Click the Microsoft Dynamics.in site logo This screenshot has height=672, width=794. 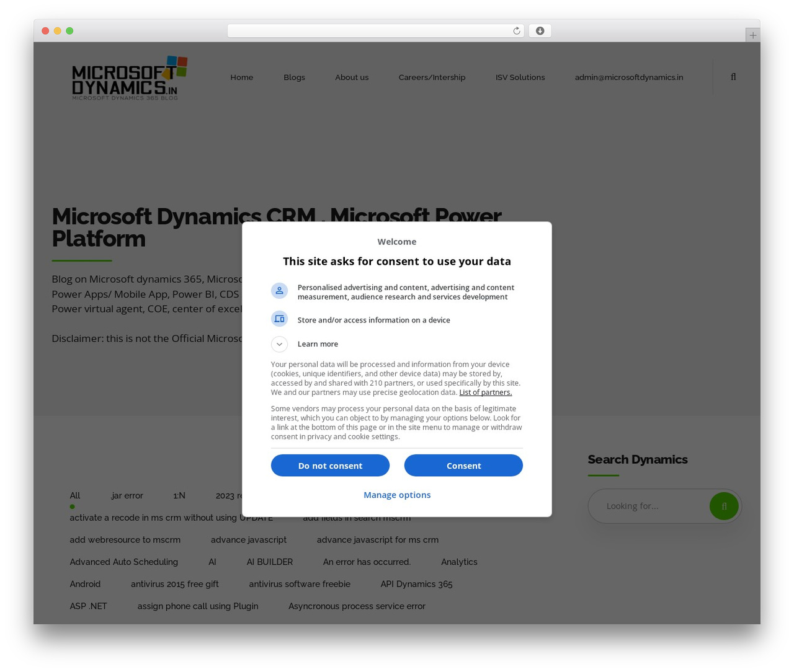(x=130, y=77)
